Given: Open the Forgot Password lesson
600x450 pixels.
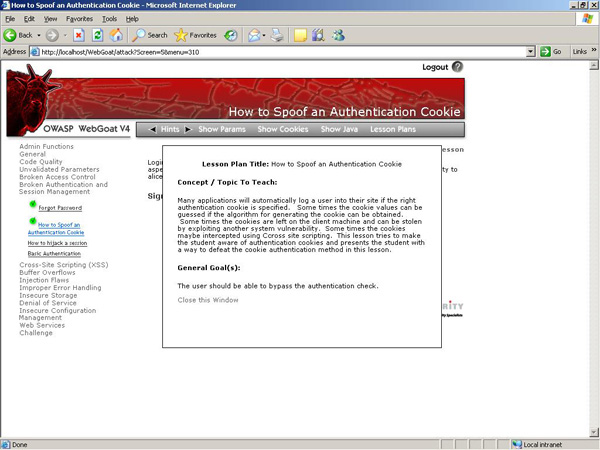Looking at the screenshot, I should 60,208.
